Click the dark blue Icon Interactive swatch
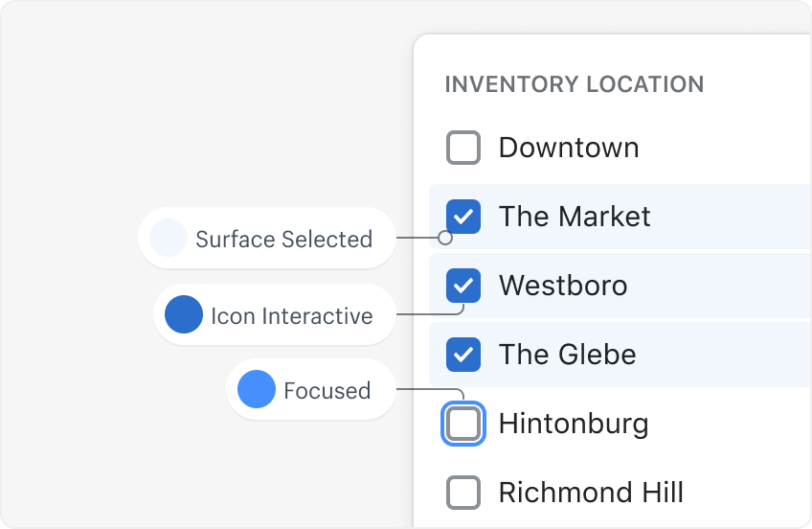 [184, 314]
